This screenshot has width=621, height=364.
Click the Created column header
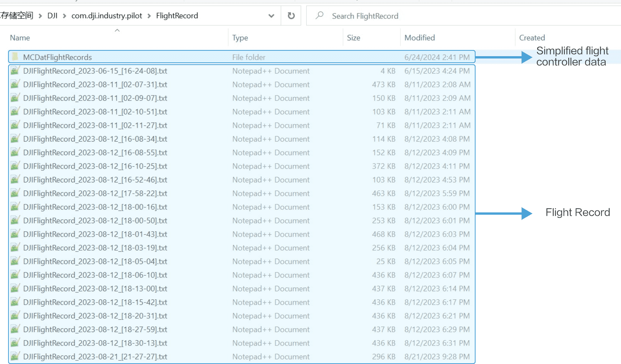click(x=532, y=37)
